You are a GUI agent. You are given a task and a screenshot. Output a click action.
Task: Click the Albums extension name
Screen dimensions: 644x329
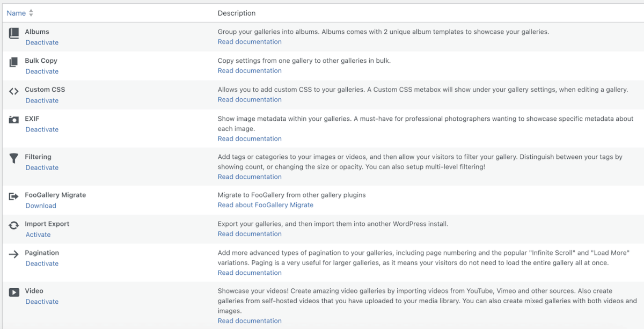point(37,32)
